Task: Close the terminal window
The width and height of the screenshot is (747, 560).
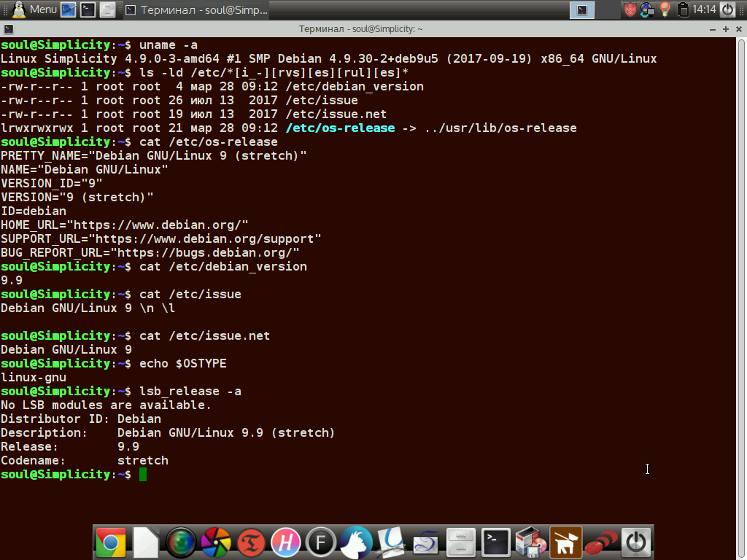Action: pyautogui.click(x=739, y=29)
